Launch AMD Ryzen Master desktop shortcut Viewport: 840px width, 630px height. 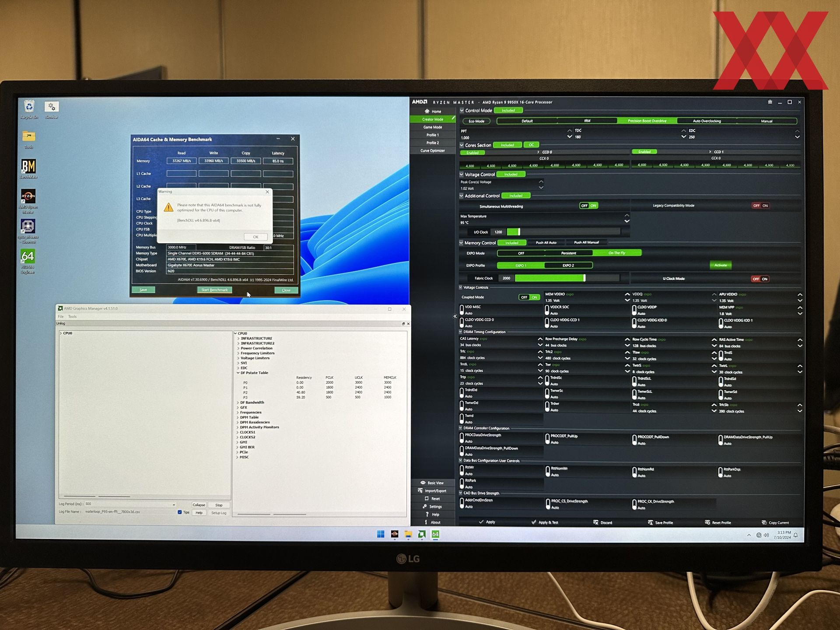pos(28,201)
